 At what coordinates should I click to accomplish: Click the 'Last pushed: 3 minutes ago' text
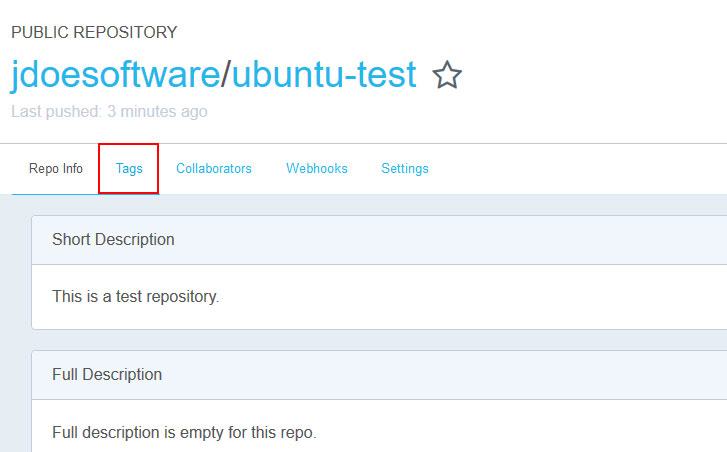(x=109, y=112)
